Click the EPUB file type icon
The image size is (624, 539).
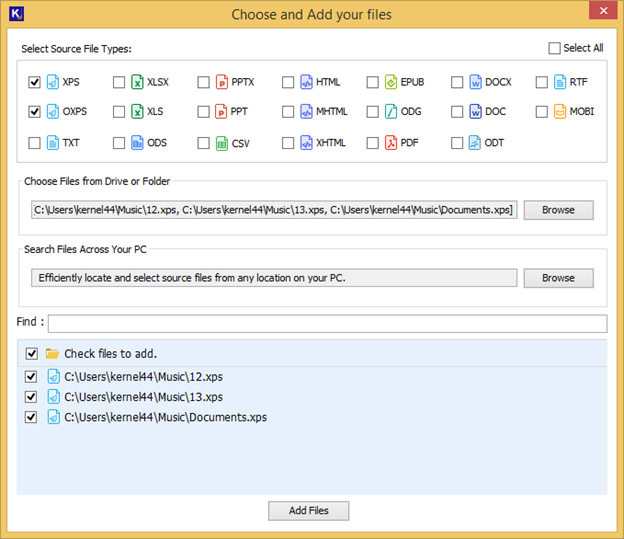point(391,82)
